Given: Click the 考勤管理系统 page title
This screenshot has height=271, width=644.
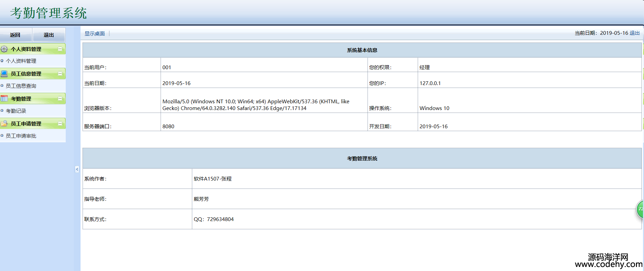Looking at the screenshot, I should (49, 13).
